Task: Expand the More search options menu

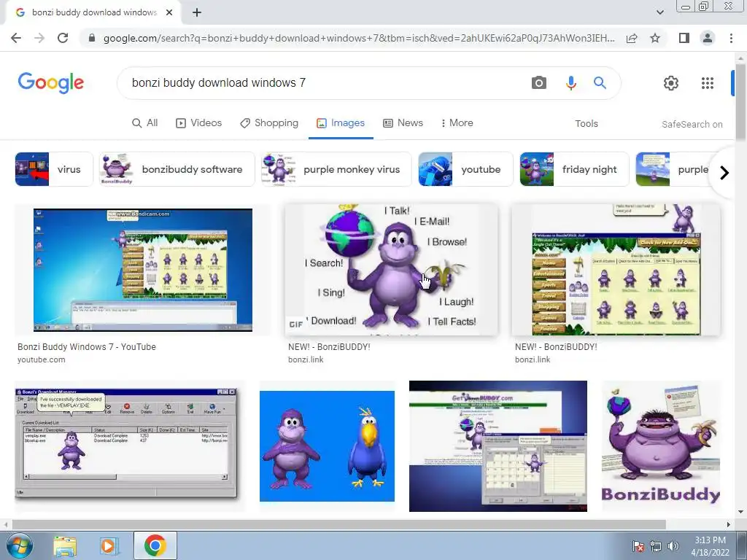Action: 457,122
